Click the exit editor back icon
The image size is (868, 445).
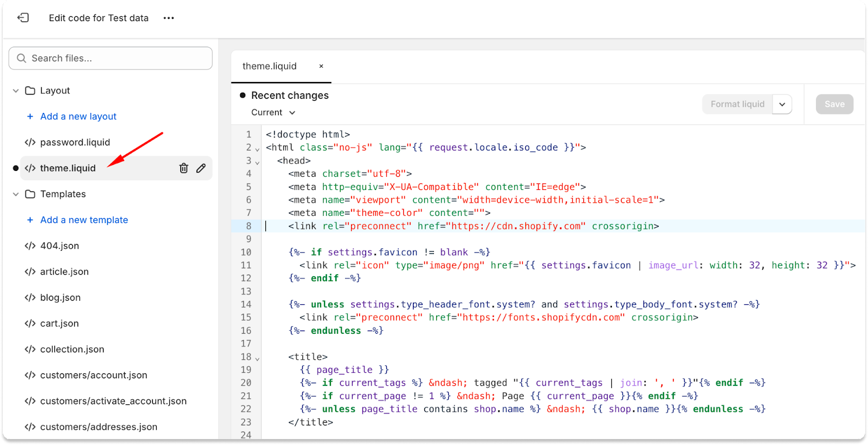tap(23, 18)
